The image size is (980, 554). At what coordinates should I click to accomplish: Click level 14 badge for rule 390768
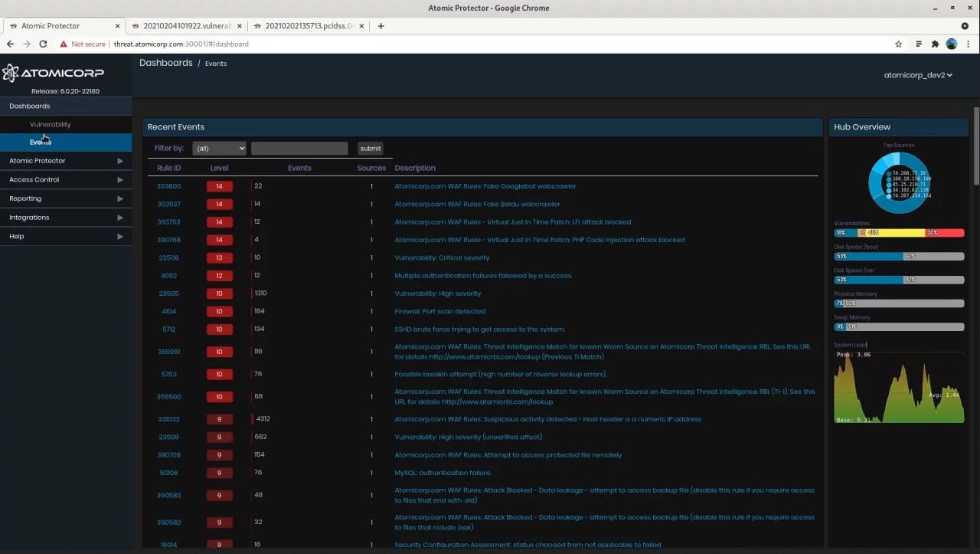point(220,240)
